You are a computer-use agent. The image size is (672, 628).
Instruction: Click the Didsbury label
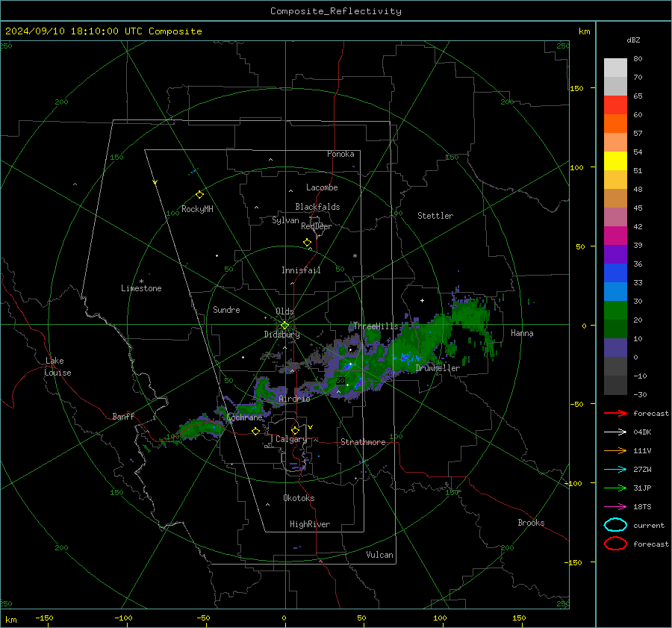tap(281, 335)
